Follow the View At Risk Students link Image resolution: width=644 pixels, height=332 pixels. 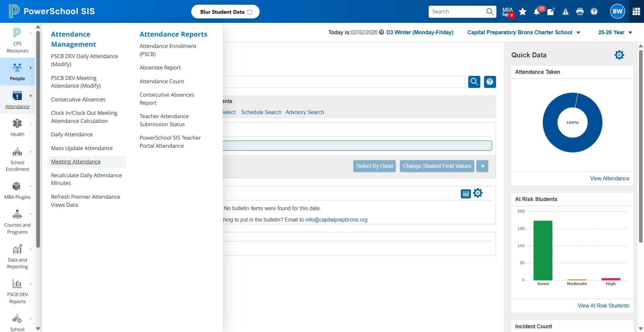tap(603, 305)
